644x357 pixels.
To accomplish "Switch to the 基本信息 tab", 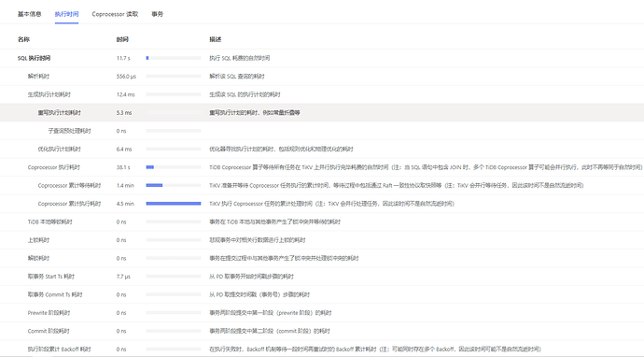I will point(30,14).
